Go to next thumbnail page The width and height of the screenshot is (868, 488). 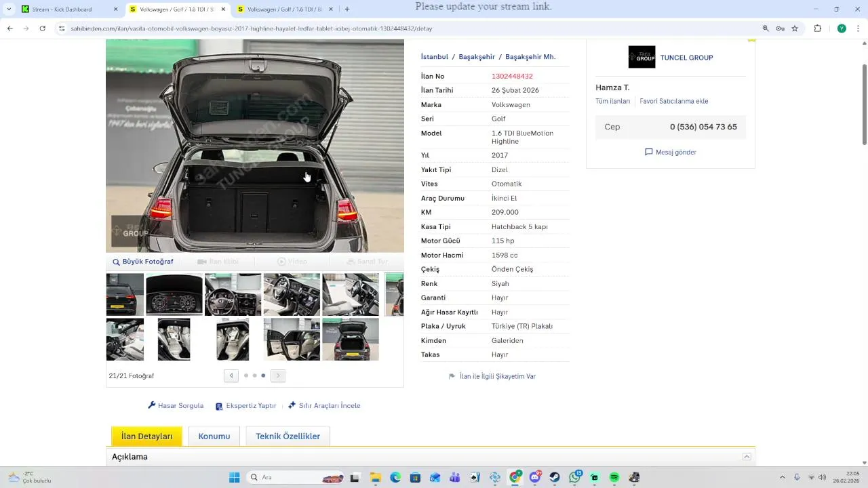277,375
